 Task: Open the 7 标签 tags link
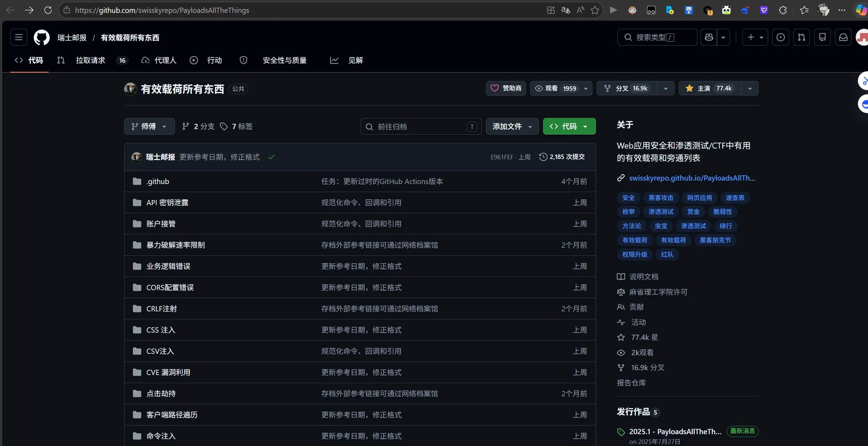tap(237, 126)
